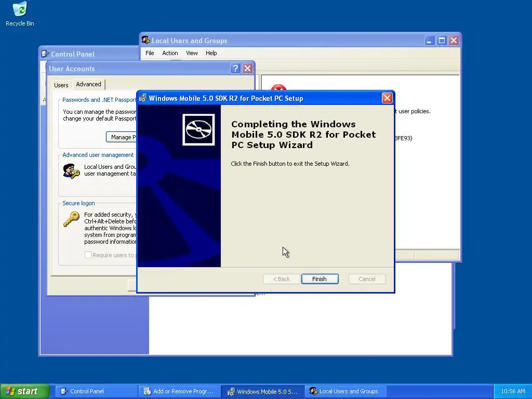Close the User Accounts dialog
Viewport: 532px width, 399px height.
pyautogui.click(x=248, y=69)
